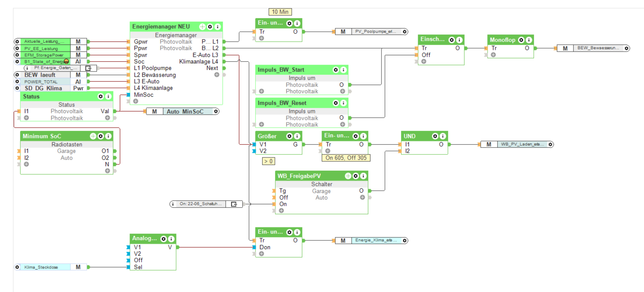Click gear icon on WB_PV_Laden output flag

tap(550, 144)
